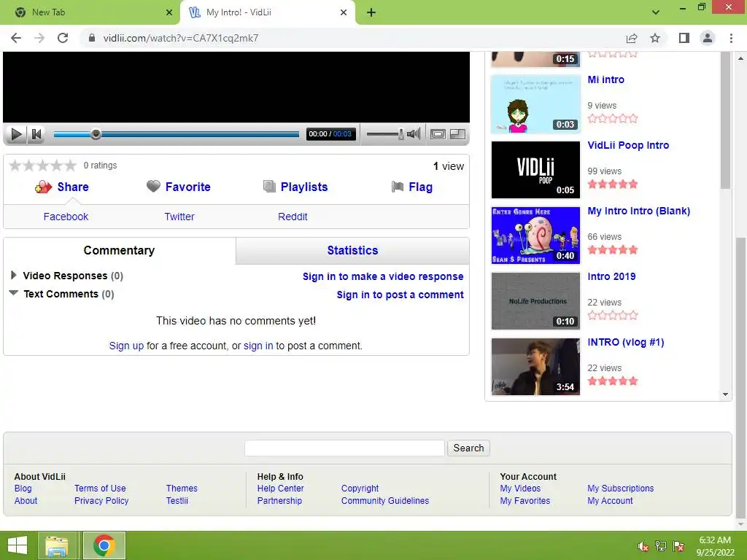Share to Twitter
This screenshot has height=560, width=747.
pos(179,217)
